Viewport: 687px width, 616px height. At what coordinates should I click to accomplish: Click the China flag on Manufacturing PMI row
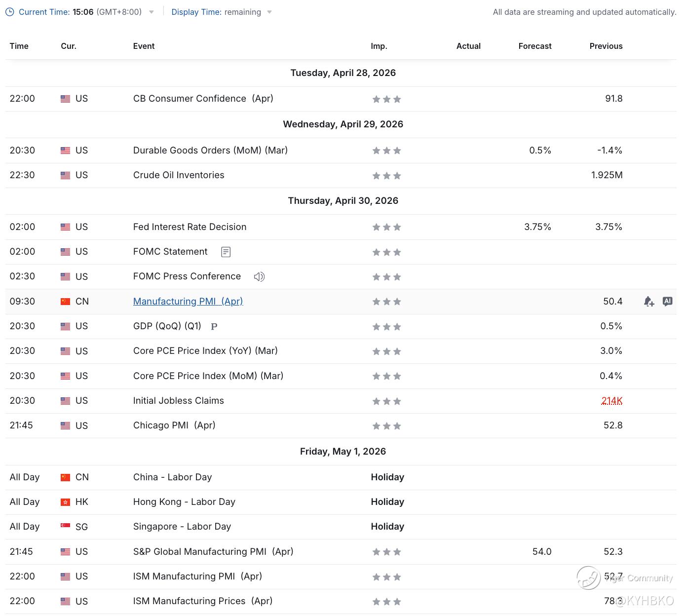click(65, 302)
